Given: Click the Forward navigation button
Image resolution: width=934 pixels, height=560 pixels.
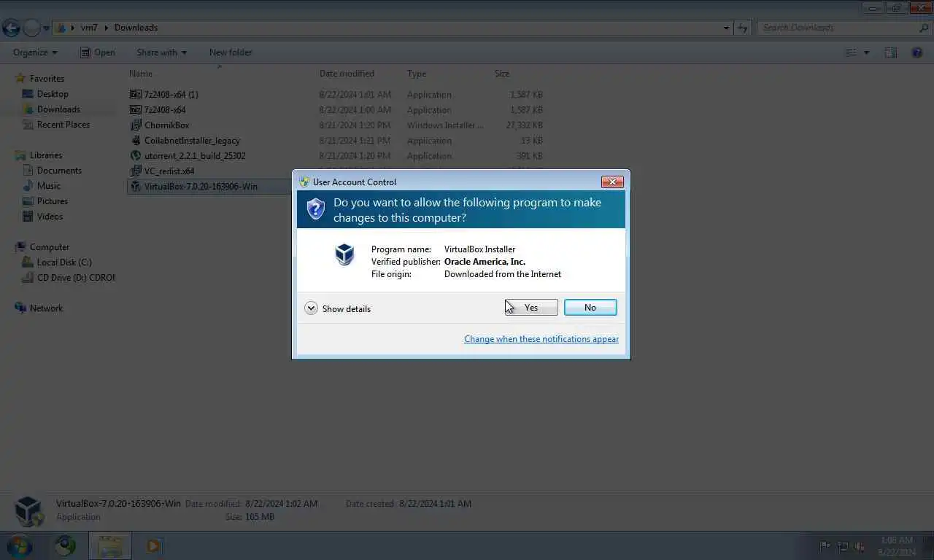Looking at the screenshot, I should coord(32,28).
